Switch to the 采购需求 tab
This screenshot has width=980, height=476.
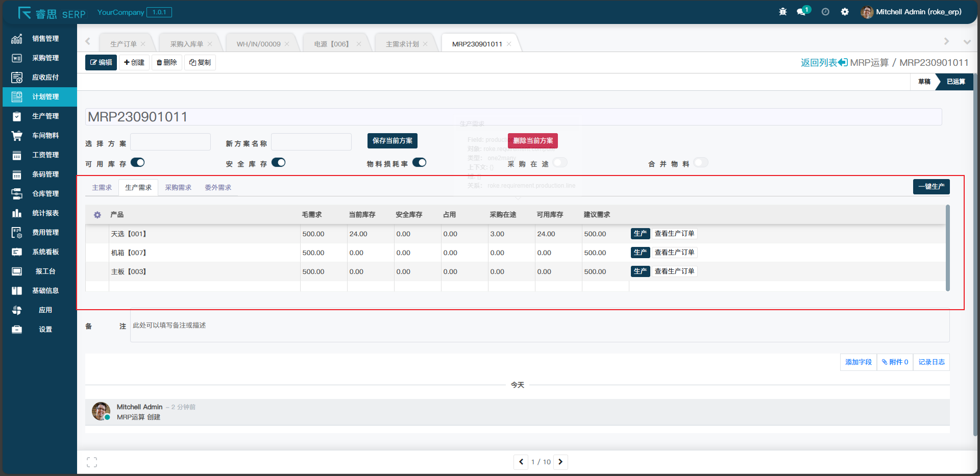[x=178, y=188]
